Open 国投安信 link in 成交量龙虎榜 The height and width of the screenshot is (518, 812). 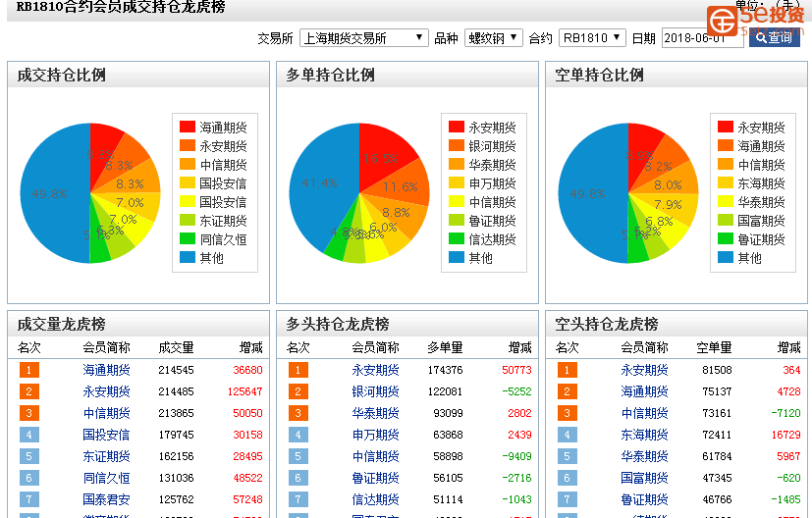106,435
